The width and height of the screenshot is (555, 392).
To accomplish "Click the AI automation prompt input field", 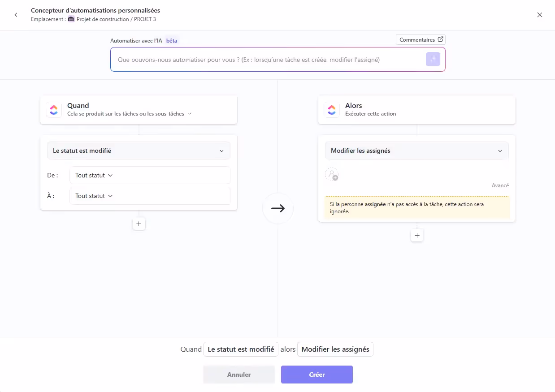I will pyautogui.click(x=269, y=59).
